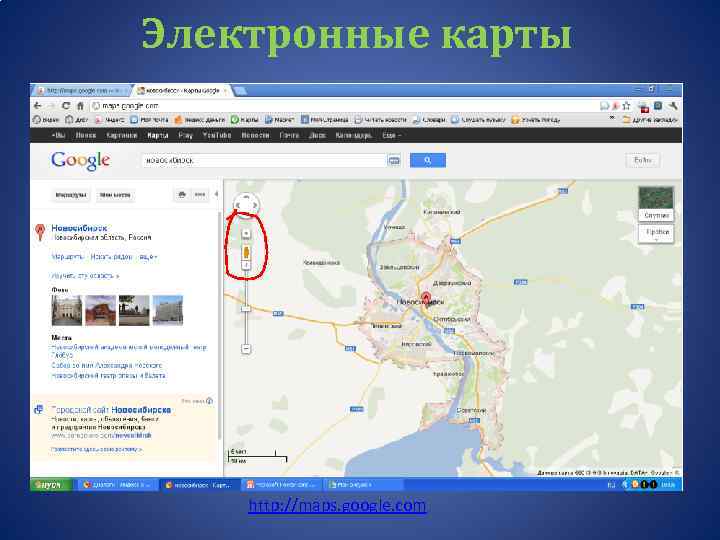
Task: Expand the ещё dropdown in result
Action: pos(148,257)
